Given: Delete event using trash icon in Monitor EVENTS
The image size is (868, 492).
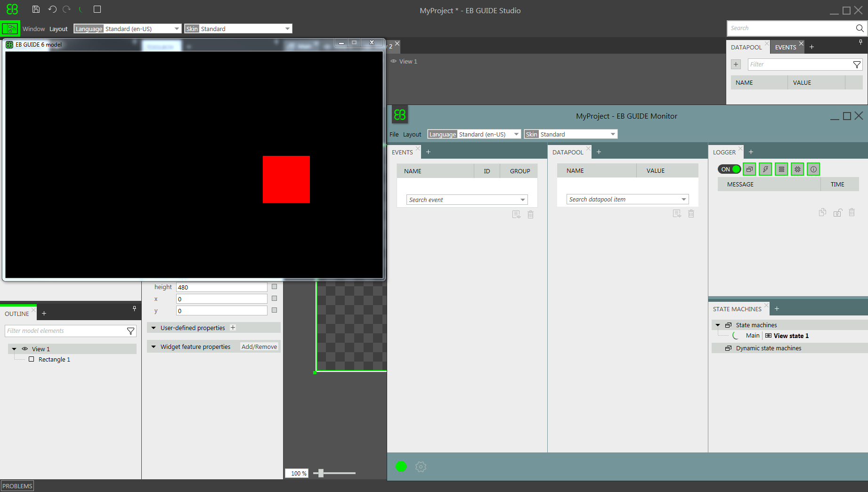Looking at the screenshot, I should click(530, 214).
